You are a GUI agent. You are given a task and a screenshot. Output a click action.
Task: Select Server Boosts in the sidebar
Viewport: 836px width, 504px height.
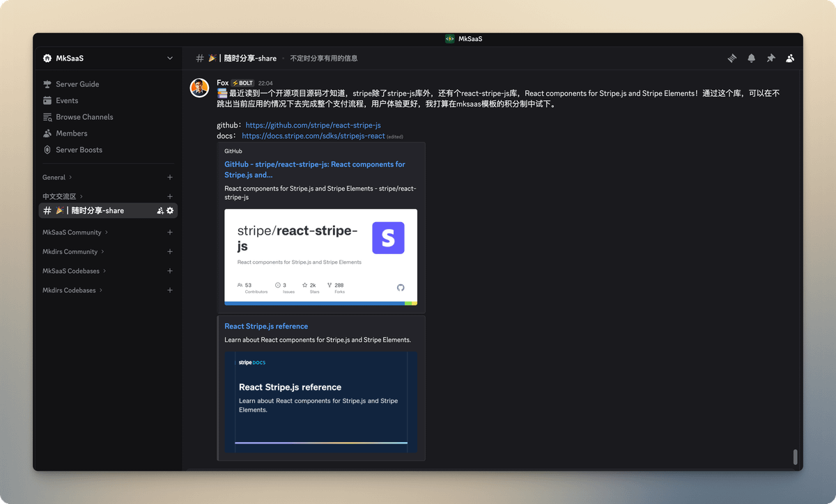pos(79,150)
